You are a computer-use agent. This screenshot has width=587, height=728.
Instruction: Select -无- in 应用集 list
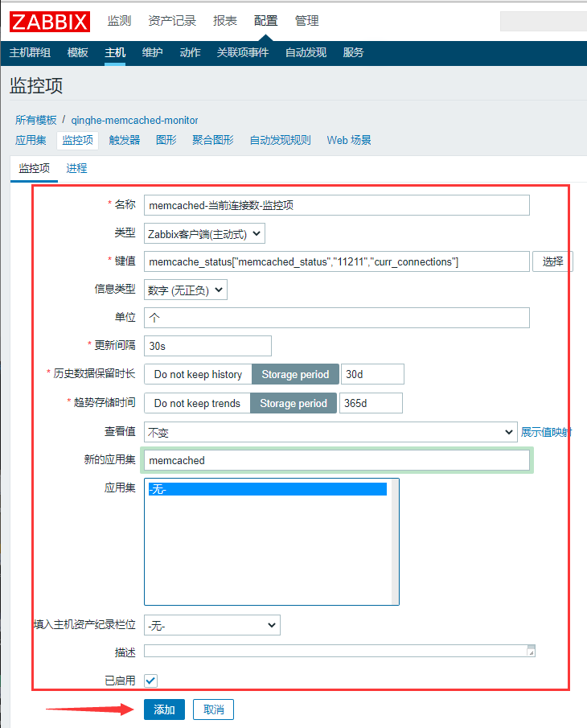click(x=268, y=489)
